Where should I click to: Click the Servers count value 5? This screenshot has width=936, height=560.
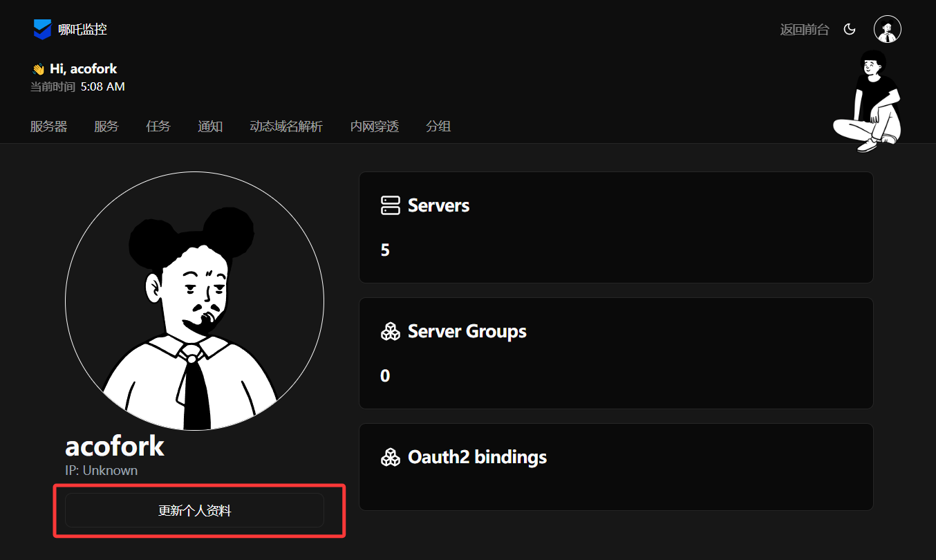385,250
